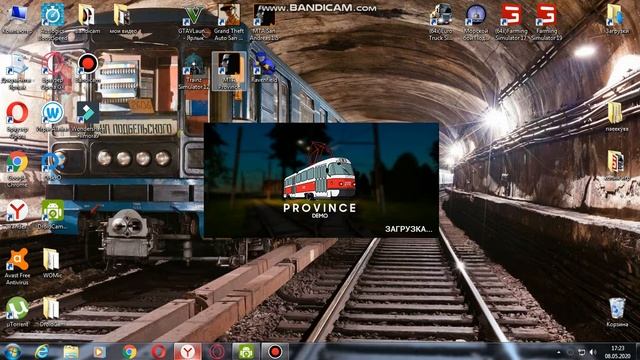Screen dimensions: 640x360
Task: Open blue circular W shortcut on desktop
Action: pos(52,118)
